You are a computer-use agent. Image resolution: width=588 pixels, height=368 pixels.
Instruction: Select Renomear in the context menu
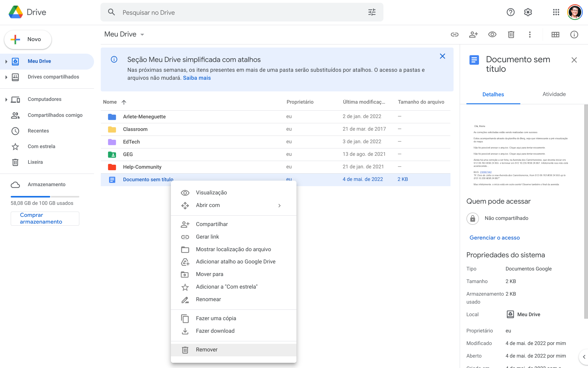[234, 299]
